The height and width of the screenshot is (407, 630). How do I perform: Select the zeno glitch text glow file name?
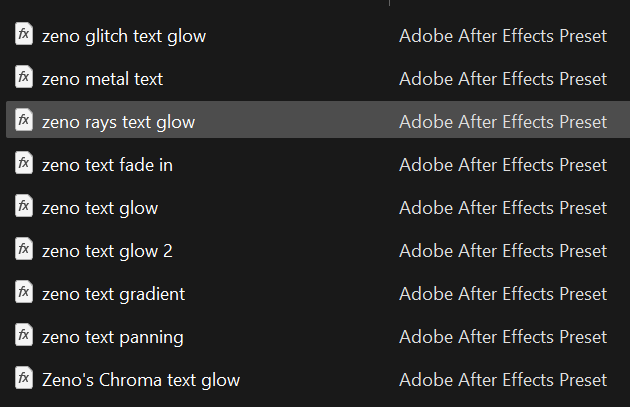click(x=124, y=36)
